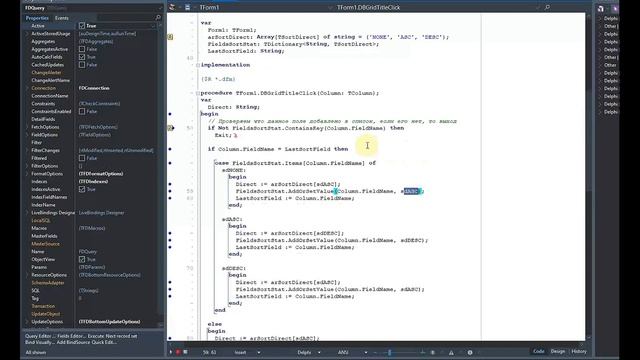This screenshot has width=640, height=360.
Task: Click the Next record set link
Action: point(122,336)
